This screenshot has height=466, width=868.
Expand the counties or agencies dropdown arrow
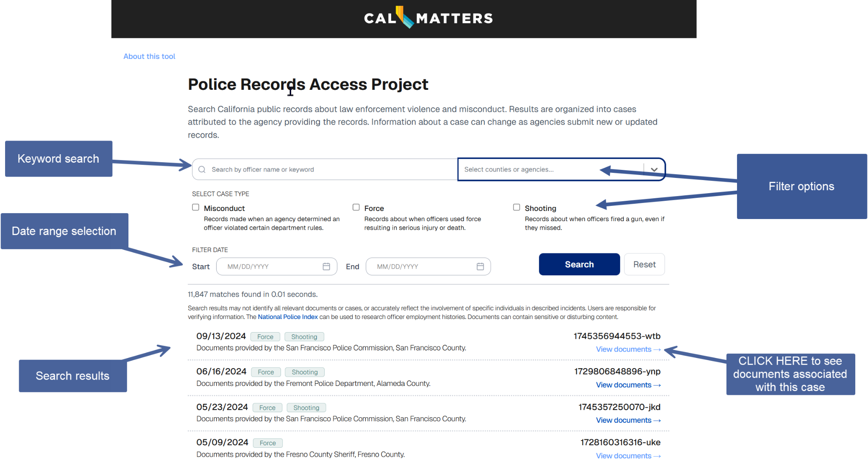coord(654,169)
